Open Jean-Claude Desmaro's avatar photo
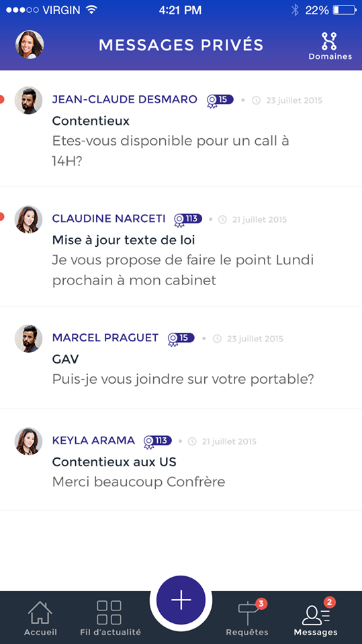The image size is (362, 644). tap(29, 100)
